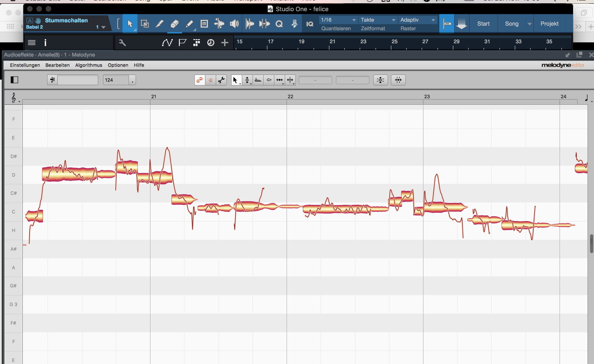594x364 pixels.
Task: Open the Optionen menu
Action: pos(118,65)
